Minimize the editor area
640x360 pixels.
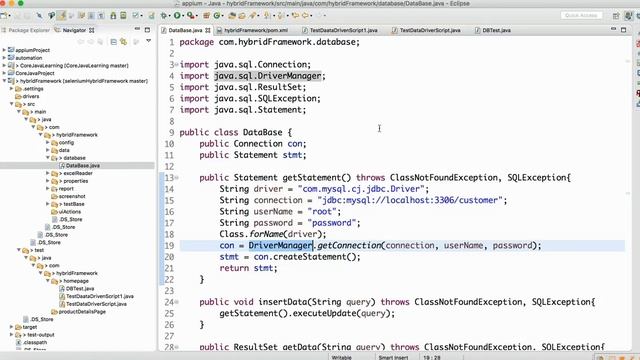(613, 29)
